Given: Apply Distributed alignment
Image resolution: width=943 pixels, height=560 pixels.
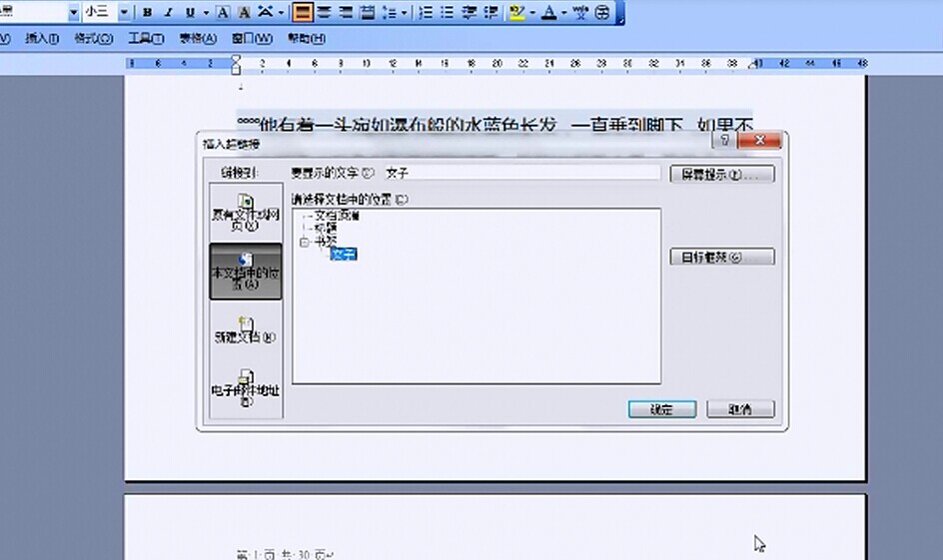Looking at the screenshot, I should click(368, 12).
